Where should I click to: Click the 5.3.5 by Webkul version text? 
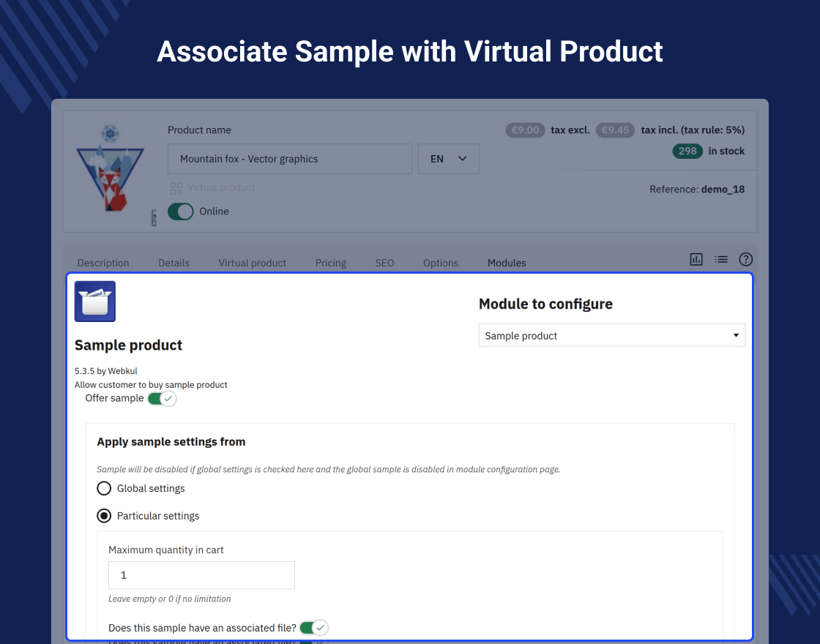[x=105, y=371]
